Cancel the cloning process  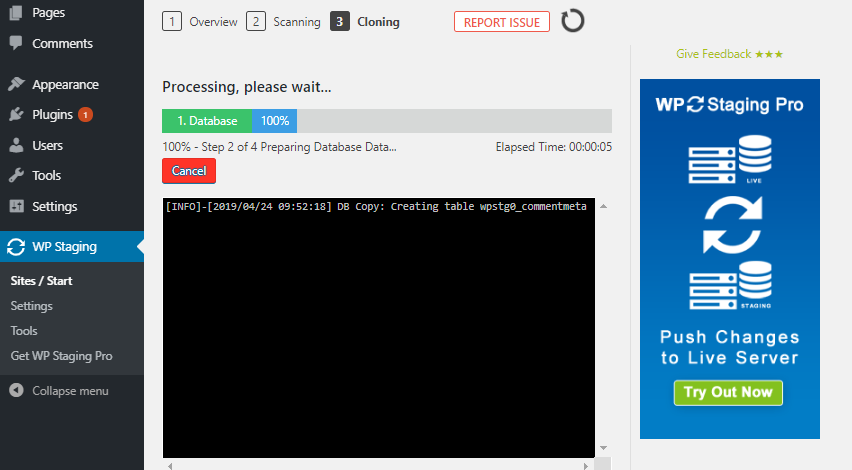(x=189, y=171)
